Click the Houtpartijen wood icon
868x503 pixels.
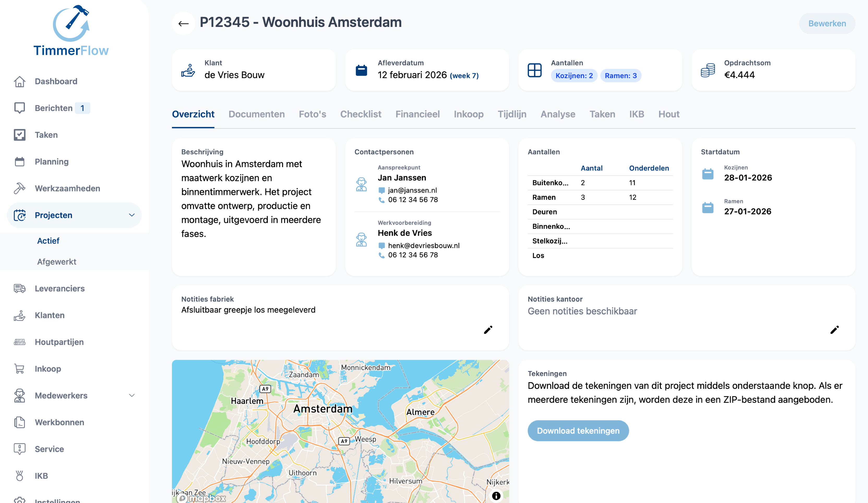tap(20, 342)
